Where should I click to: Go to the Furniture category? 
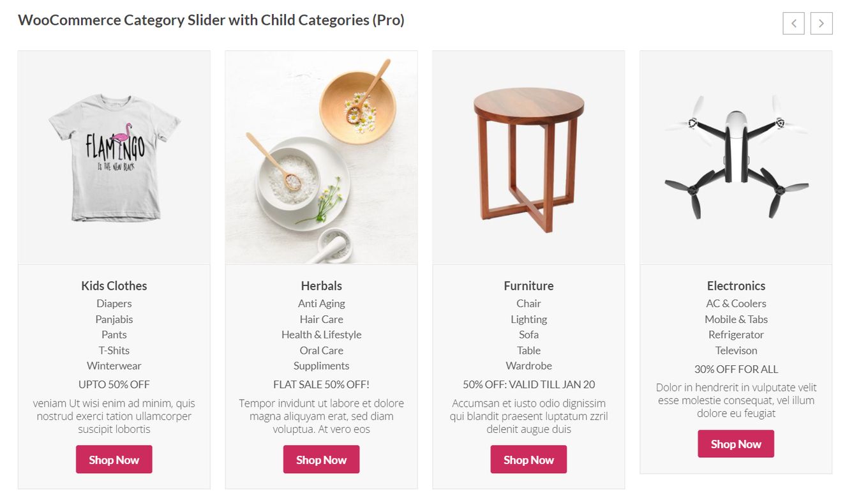(528, 286)
